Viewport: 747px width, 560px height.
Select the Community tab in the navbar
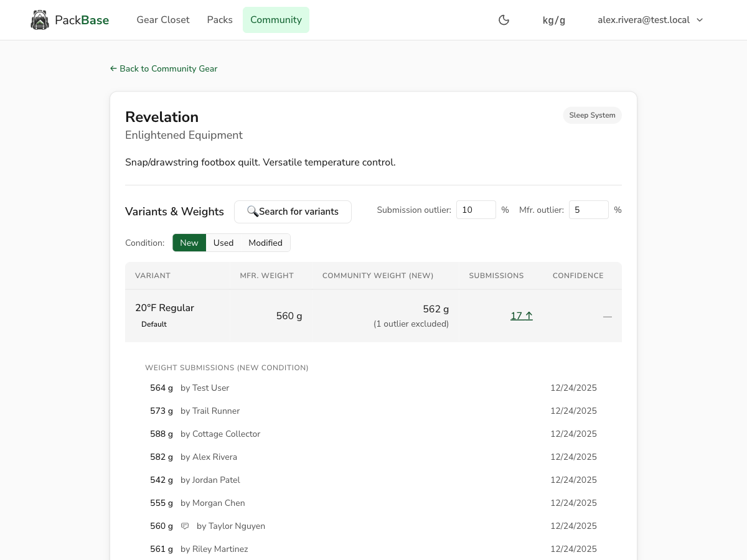click(276, 19)
